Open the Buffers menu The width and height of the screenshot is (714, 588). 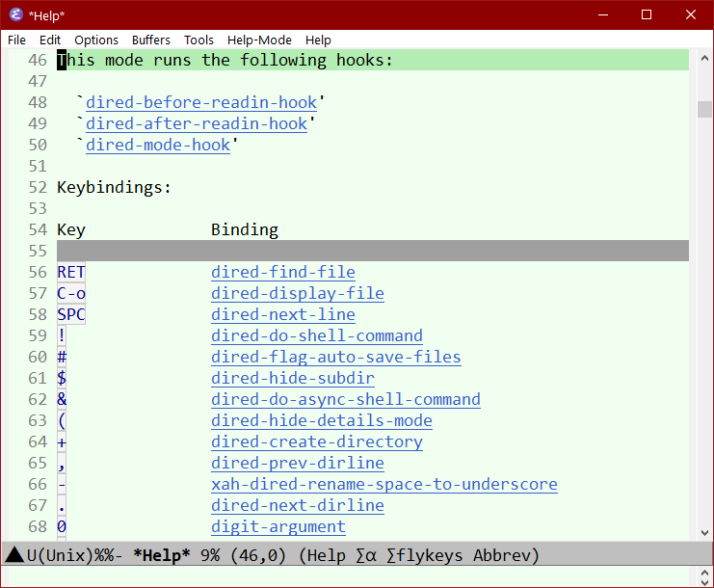pyautogui.click(x=150, y=40)
